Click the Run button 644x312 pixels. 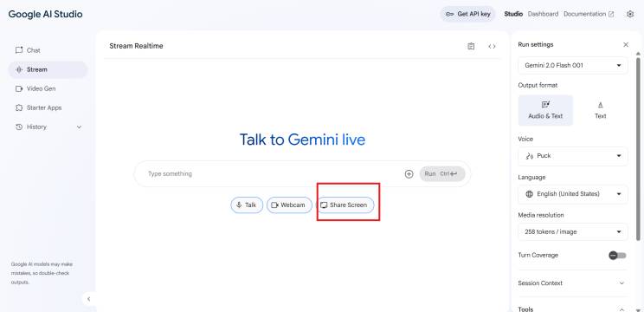tap(442, 174)
